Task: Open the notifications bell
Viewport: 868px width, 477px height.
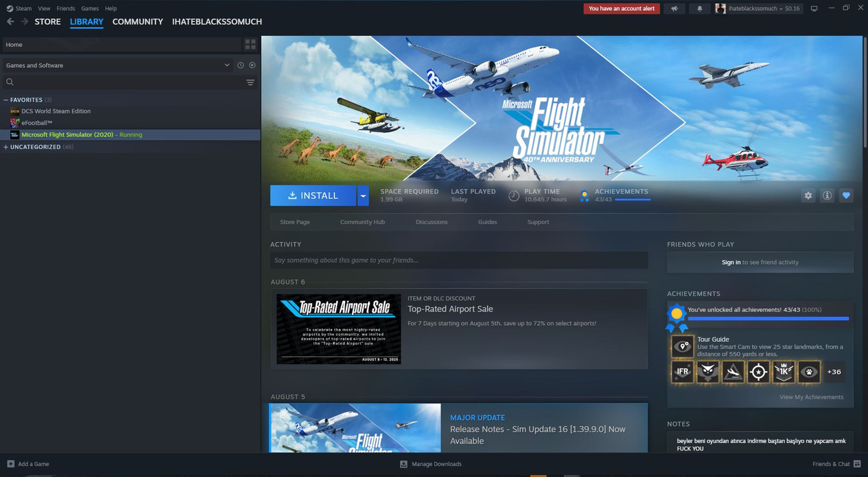Action: [x=700, y=9]
